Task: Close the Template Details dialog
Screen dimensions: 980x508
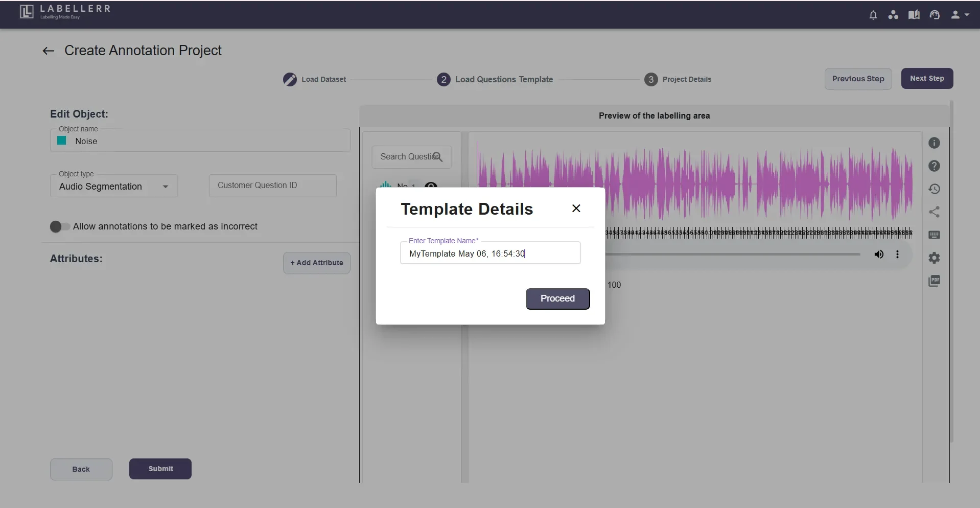Action: click(x=576, y=209)
